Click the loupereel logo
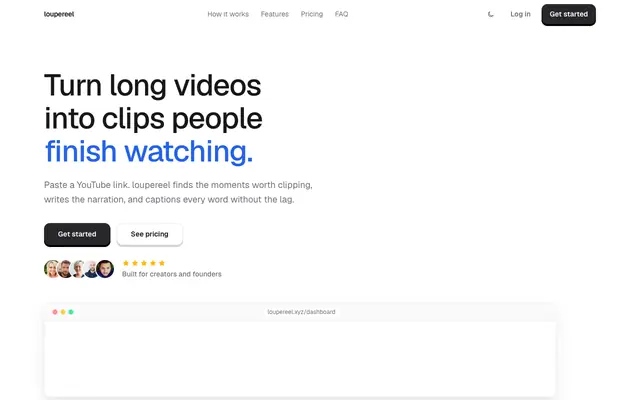Screen dimensions: 640x400 coord(59,14)
